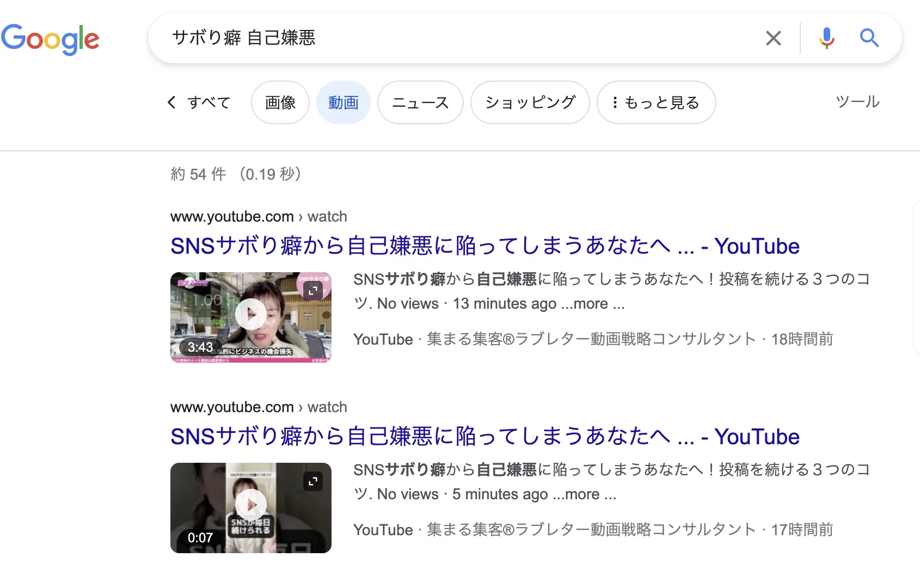This screenshot has height=588, width=920.
Task: Open the second SNSサボり癖 YouTube result title
Action: [x=485, y=437]
